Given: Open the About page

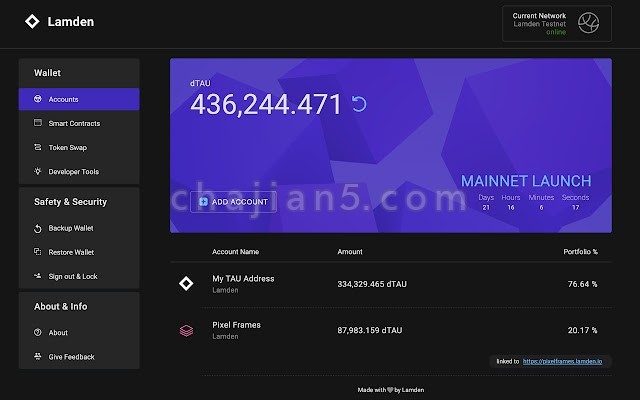Looking at the screenshot, I should pyautogui.click(x=79, y=333).
